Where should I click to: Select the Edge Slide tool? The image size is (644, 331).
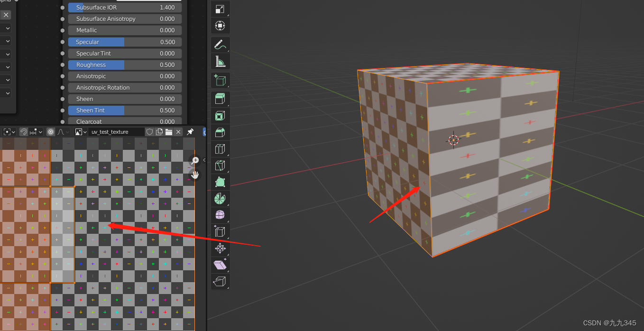(220, 232)
